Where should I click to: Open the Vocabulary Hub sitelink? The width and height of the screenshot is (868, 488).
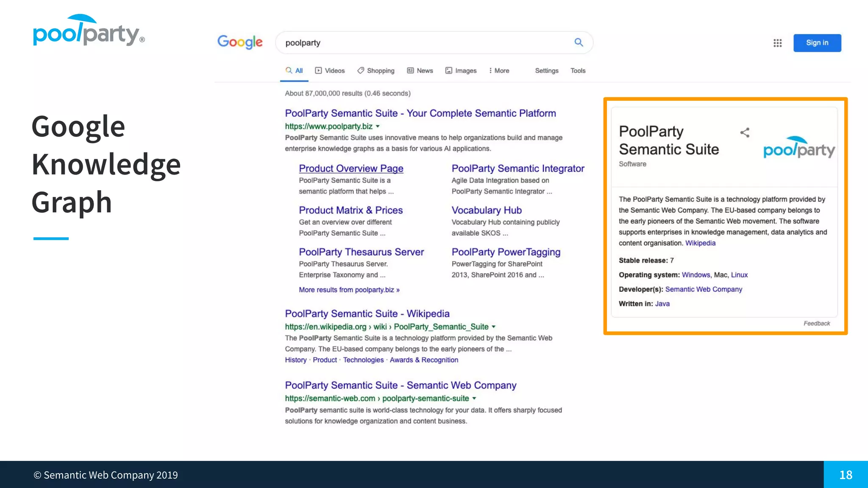pyautogui.click(x=487, y=210)
